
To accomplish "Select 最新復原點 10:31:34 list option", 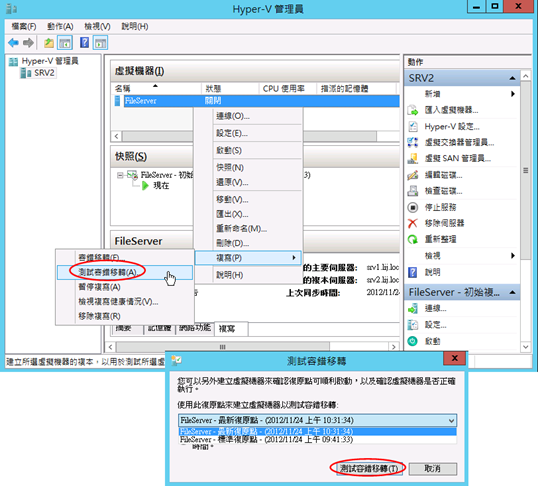I will pyautogui.click(x=317, y=431).
